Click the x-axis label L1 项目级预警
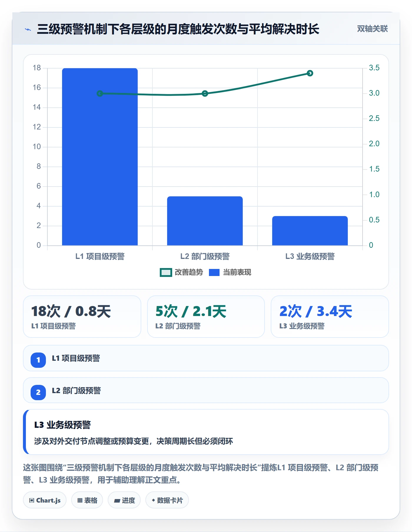Image resolution: width=412 pixels, height=532 pixels. point(100,256)
